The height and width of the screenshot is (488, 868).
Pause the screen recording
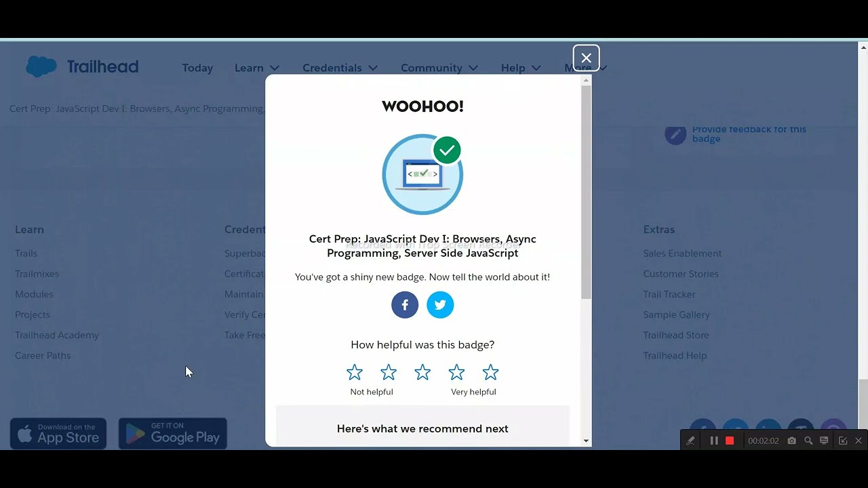pos(714,441)
